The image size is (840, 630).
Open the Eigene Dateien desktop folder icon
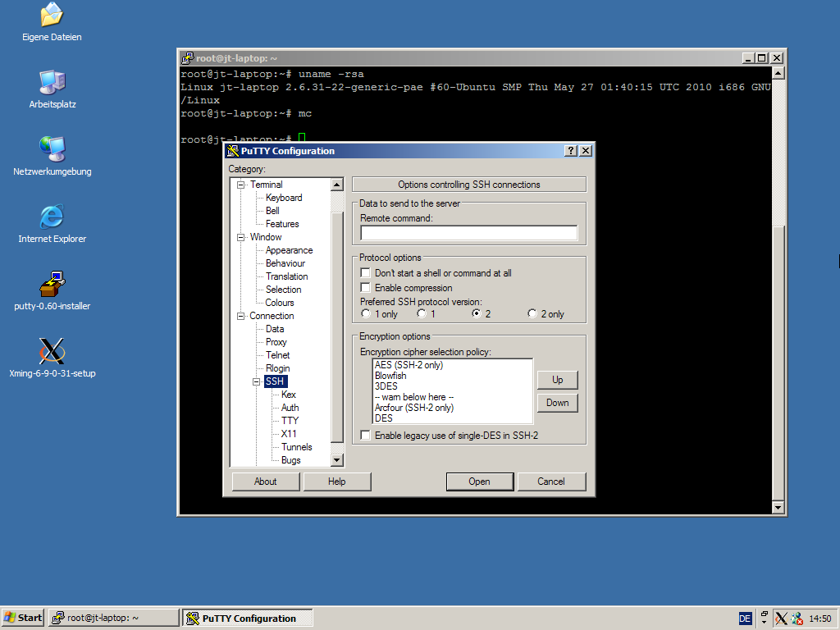(51, 15)
